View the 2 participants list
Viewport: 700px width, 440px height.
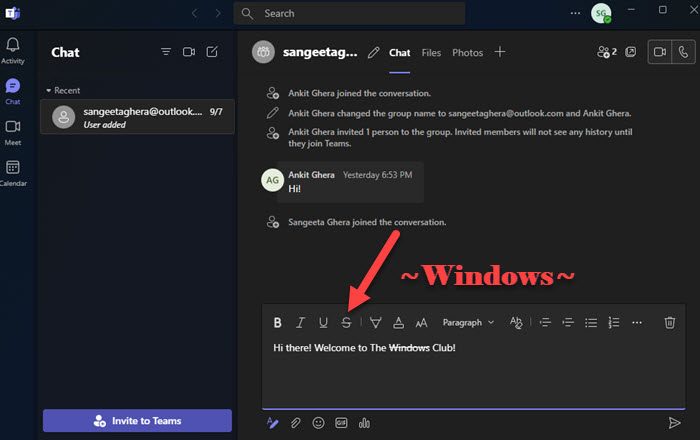click(607, 52)
